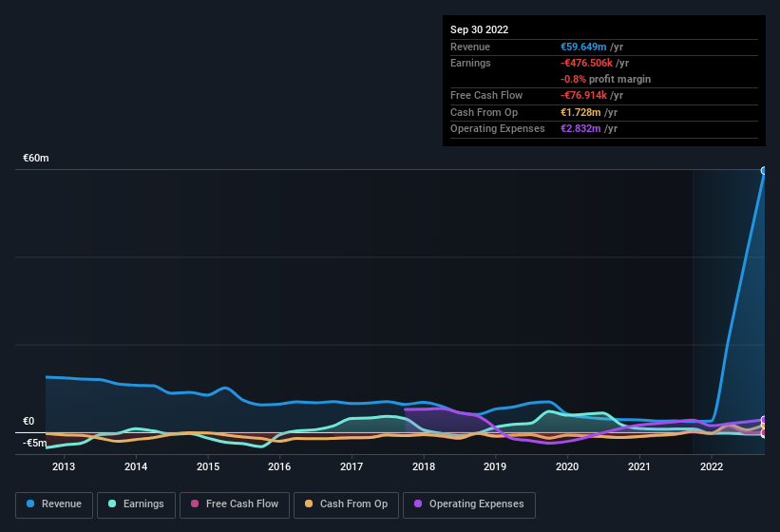Click the purple Operating Expenses end marker
The width and height of the screenshot is (780, 532).
click(x=764, y=420)
